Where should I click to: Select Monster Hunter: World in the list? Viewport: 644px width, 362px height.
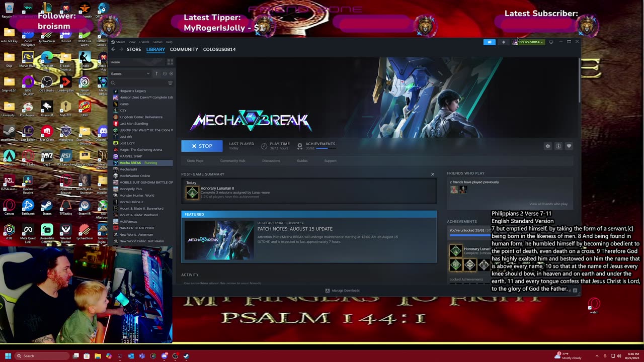[x=136, y=196]
